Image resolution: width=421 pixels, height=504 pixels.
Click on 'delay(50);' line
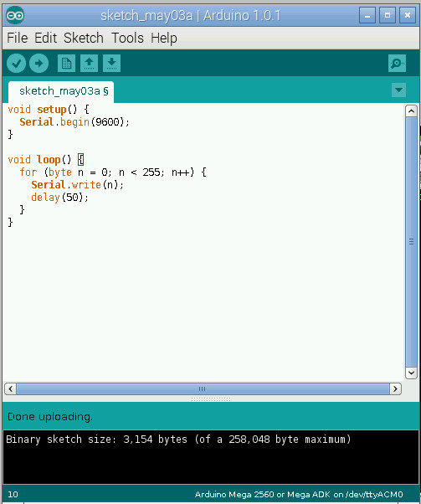59,198
